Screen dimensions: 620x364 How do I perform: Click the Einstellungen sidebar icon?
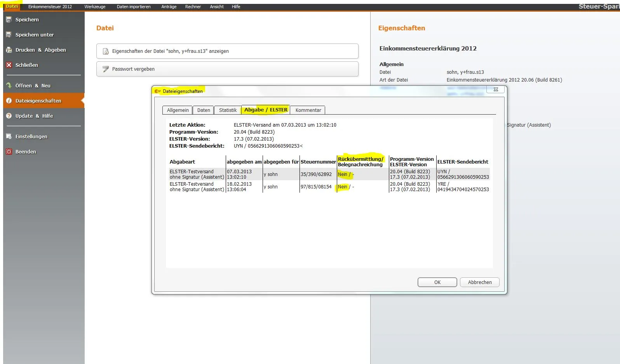pyautogui.click(x=9, y=136)
